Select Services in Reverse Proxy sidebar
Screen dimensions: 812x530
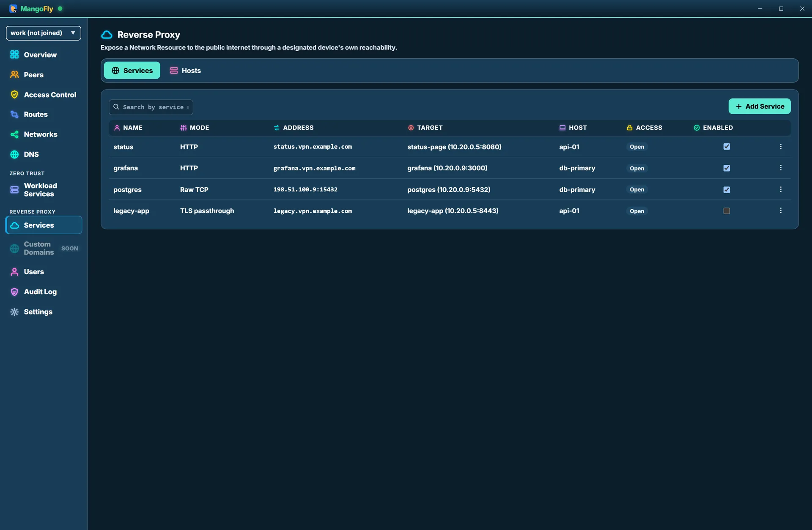pyautogui.click(x=44, y=225)
